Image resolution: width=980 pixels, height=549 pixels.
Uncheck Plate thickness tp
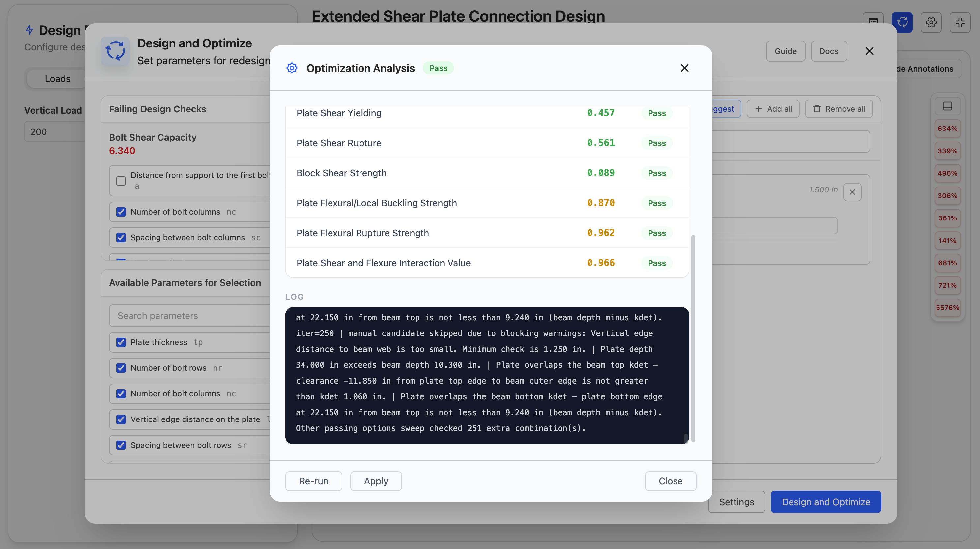121,342
